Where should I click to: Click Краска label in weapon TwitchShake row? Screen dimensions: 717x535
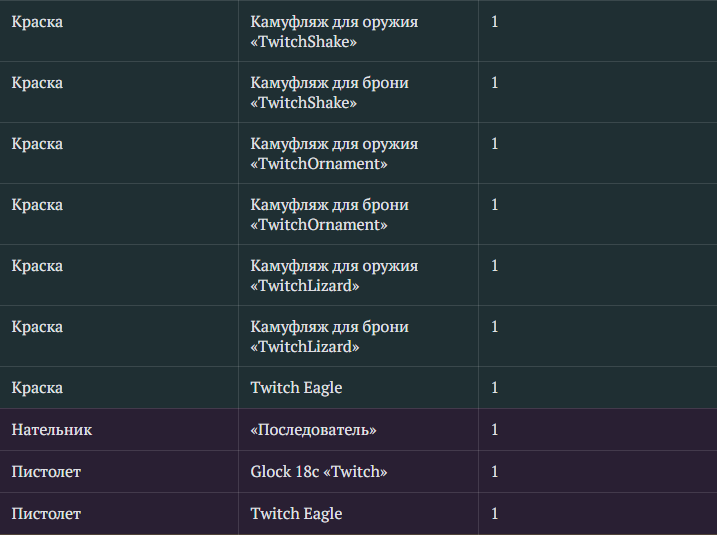[x=37, y=22]
